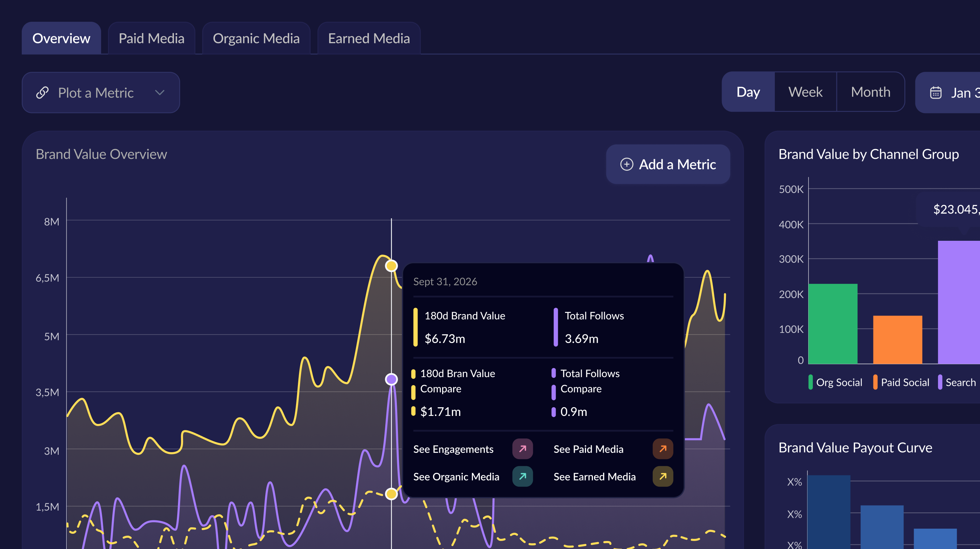This screenshot has width=980, height=549.
Task: Click the link icon in Plot a Metric
Action: click(x=42, y=92)
